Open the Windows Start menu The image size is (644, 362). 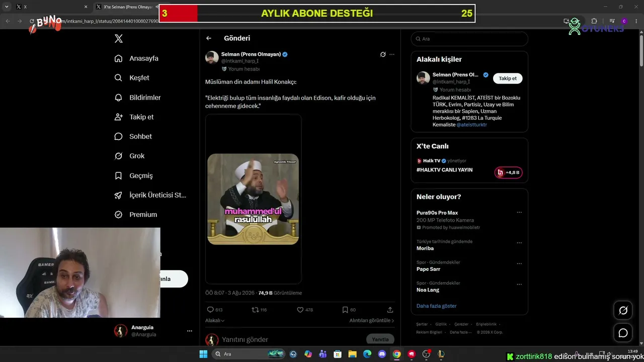tap(203, 354)
